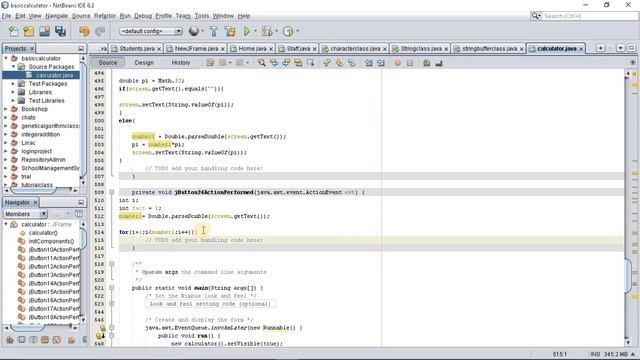Open the Members dropdown in Navigator
This screenshot has height=360, width=640.
click(43, 214)
